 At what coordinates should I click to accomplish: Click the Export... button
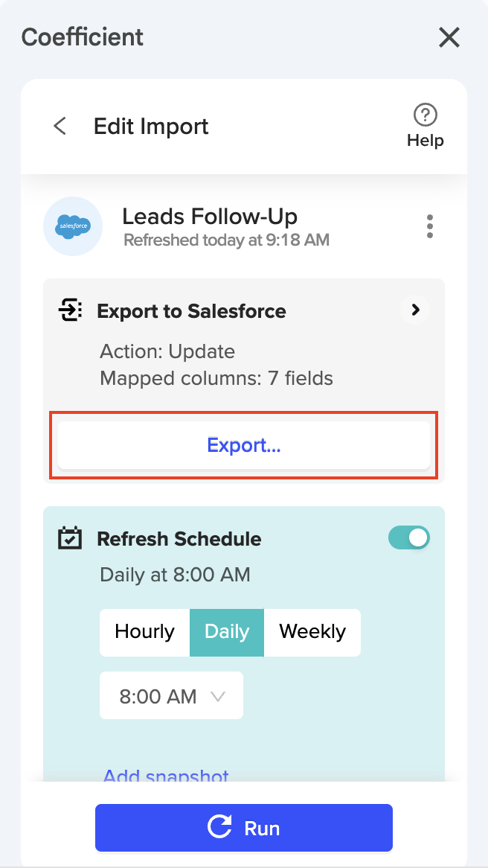pos(244,445)
